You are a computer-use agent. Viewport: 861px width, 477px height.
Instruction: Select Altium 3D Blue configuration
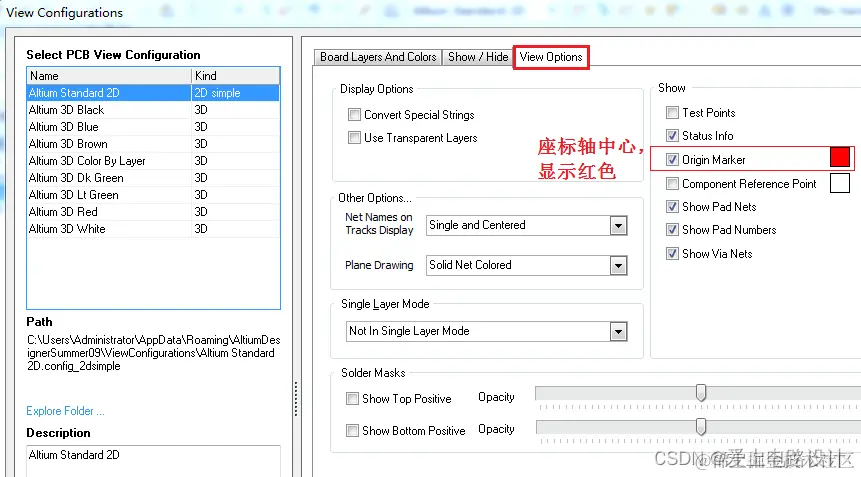point(153,127)
